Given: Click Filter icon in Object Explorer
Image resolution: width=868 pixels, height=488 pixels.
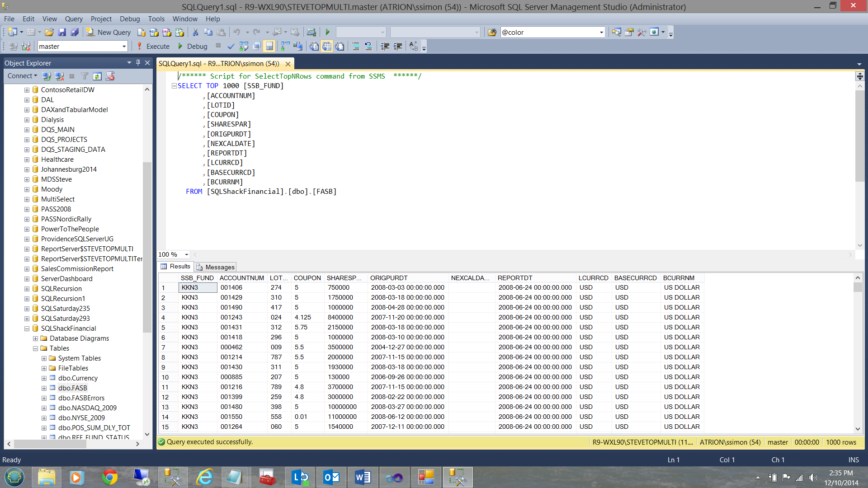Looking at the screenshot, I should point(85,76).
